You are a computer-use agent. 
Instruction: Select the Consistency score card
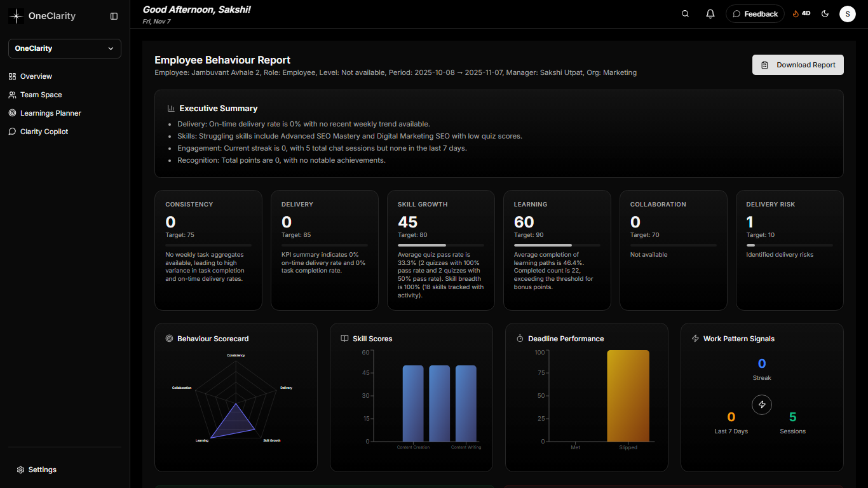tap(208, 250)
